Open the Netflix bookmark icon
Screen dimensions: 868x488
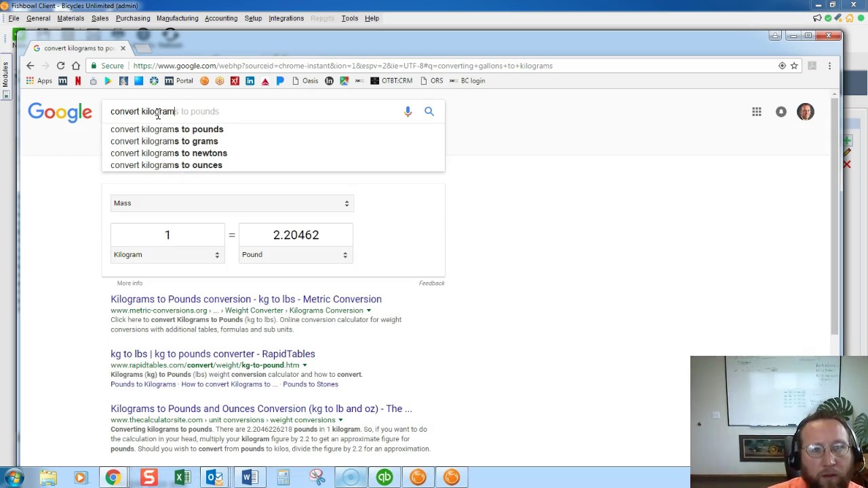pos(78,81)
